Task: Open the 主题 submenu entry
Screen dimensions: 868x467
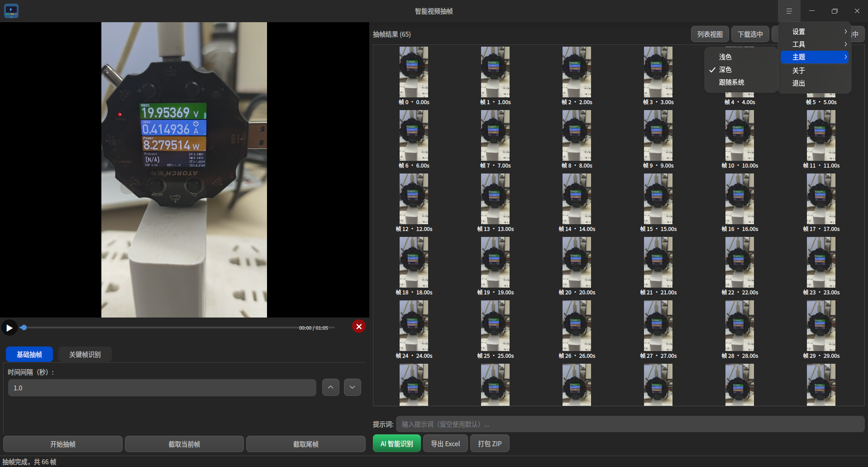Action: 815,57
